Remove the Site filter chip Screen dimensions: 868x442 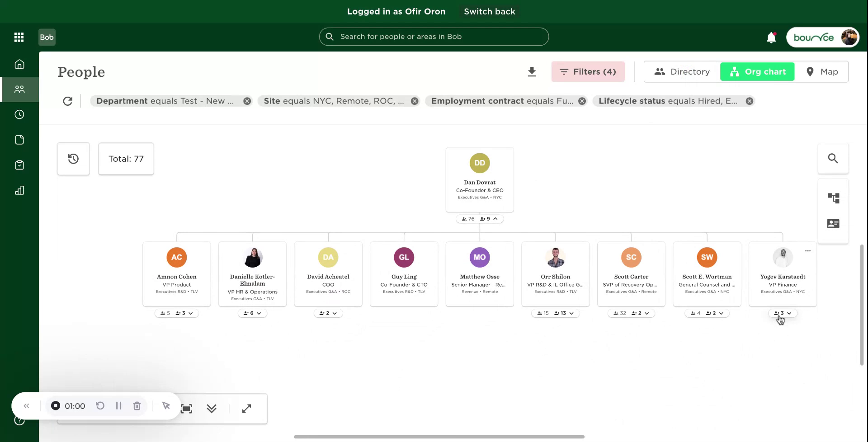pos(415,101)
